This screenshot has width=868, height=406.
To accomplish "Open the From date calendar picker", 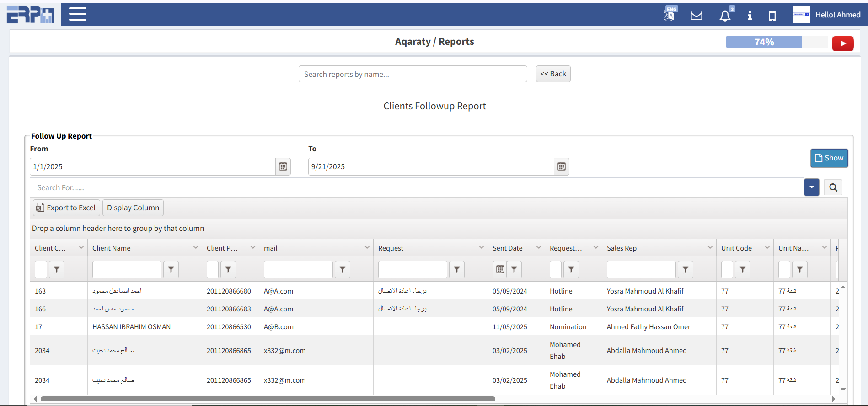I will [283, 166].
